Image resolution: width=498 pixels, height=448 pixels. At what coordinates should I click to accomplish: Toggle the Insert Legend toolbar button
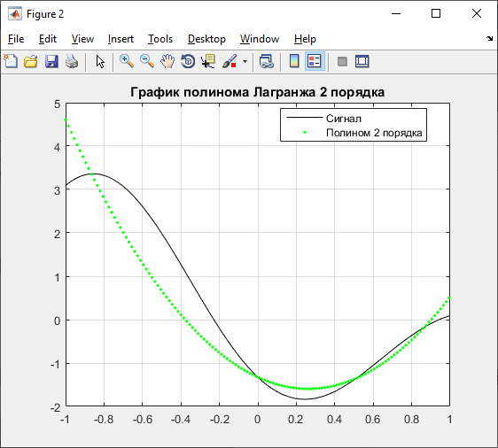click(x=315, y=61)
